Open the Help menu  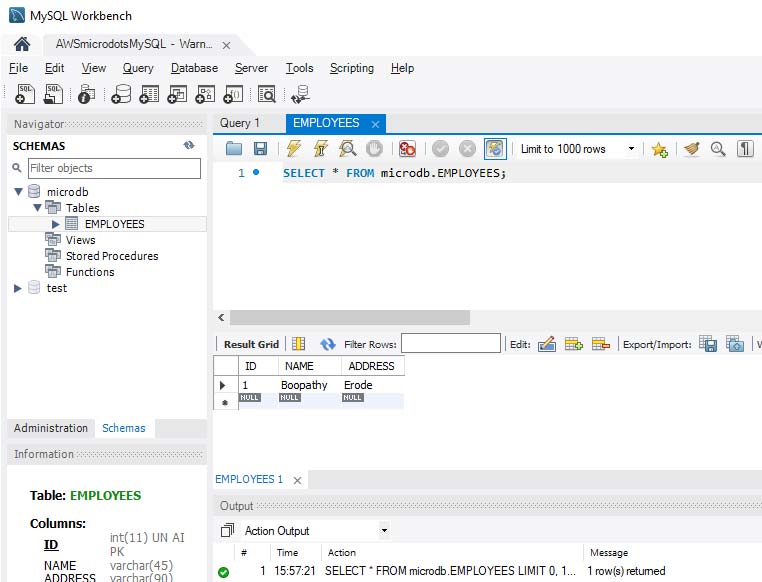tap(402, 68)
